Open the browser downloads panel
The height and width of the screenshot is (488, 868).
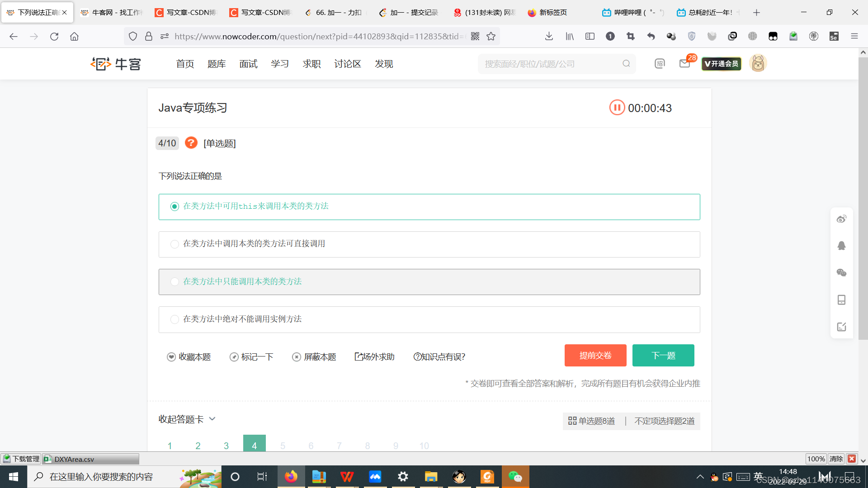pos(549,36)
